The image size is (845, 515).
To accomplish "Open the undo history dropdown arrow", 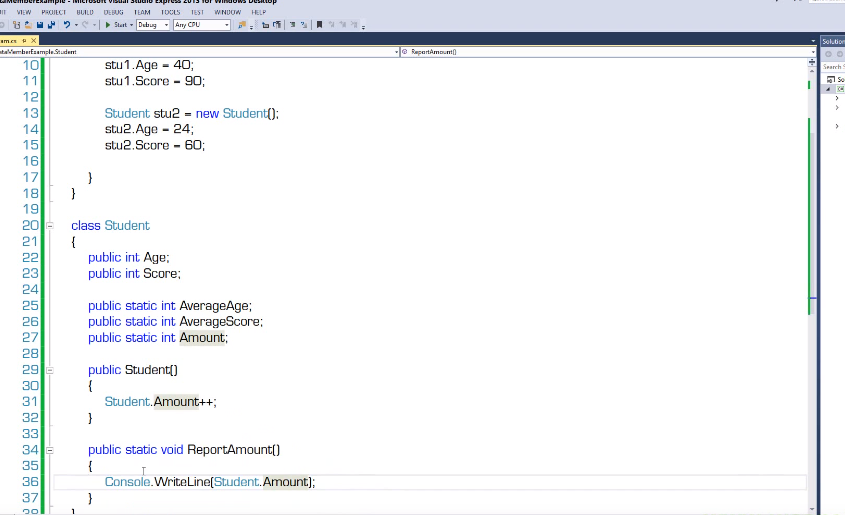I will (x=76, y=25).
